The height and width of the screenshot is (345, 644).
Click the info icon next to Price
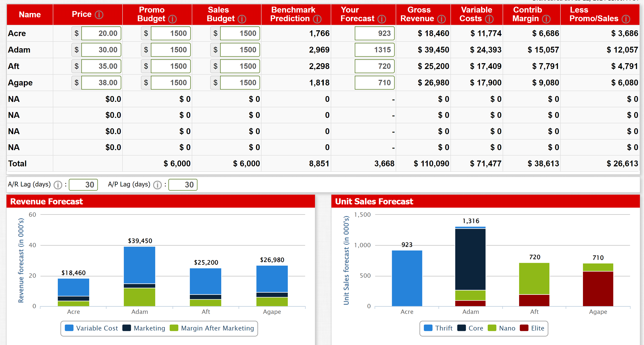point(99,14)
